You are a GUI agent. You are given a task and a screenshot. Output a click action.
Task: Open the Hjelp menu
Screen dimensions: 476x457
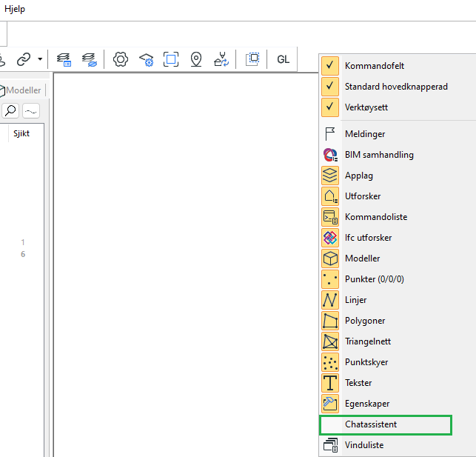(14, 9)
